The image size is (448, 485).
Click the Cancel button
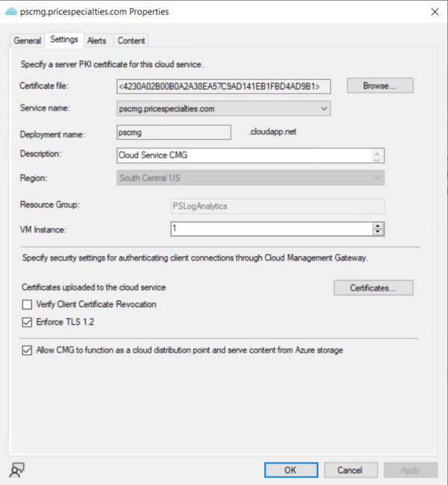[351, 470]
